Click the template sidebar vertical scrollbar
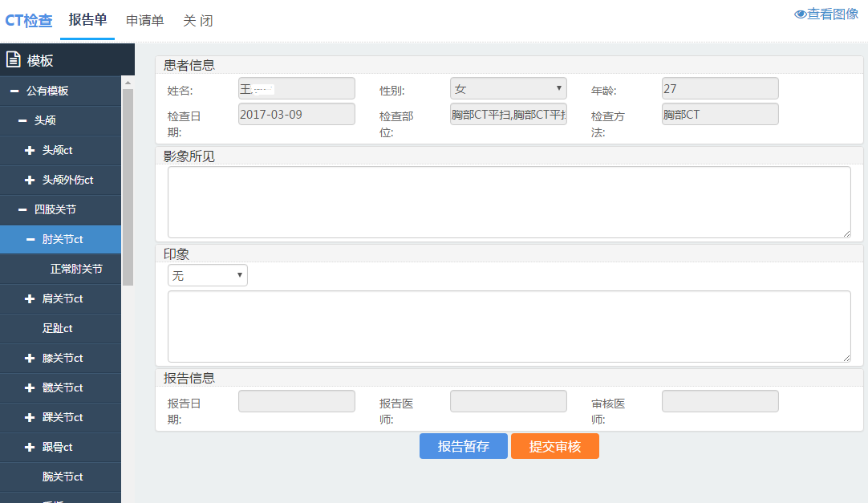 point(128,185)
